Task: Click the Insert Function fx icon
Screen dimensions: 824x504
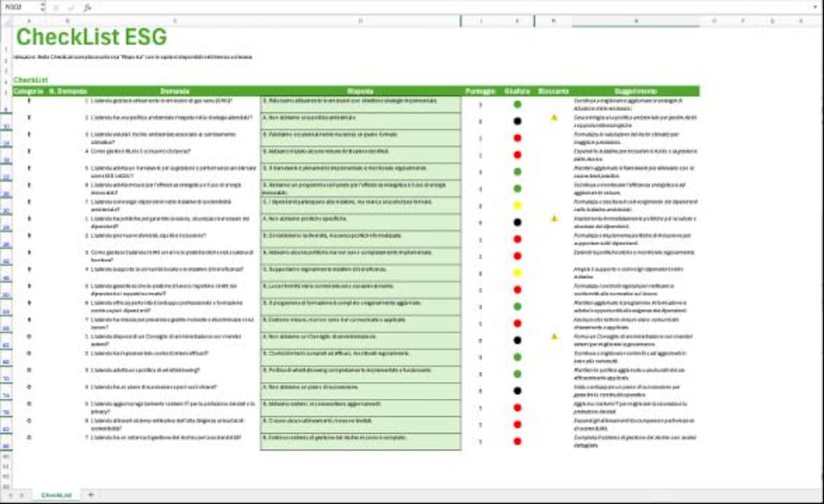Action: coord(86,6)
